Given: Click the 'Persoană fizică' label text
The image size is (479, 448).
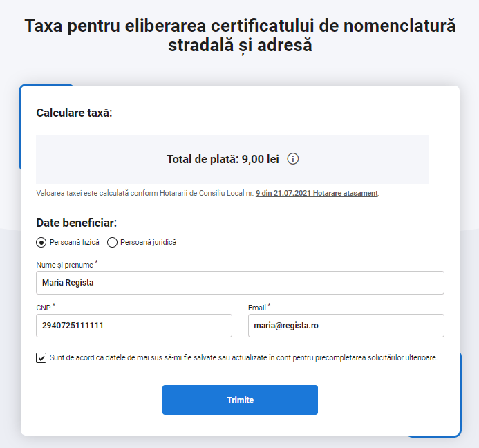Looking at the screenshot, I should 75,243.
